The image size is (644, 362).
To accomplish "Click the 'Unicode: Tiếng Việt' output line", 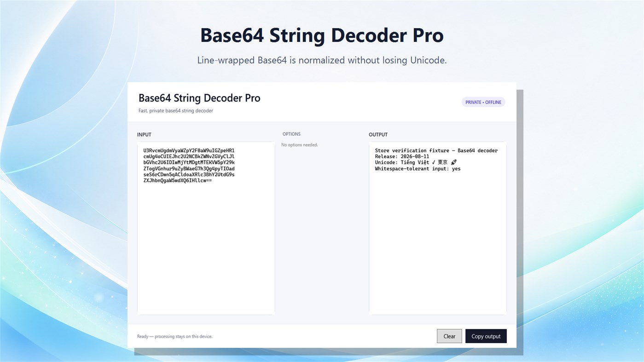I will (x=416, y=162).
